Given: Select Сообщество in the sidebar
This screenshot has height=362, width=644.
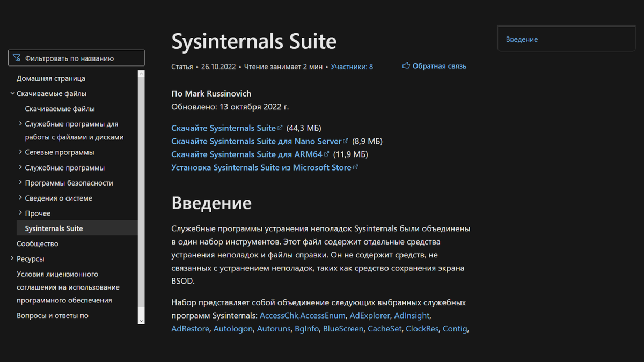Looking at the screenshot, I should pyautogui.click(x=38, y=243).
